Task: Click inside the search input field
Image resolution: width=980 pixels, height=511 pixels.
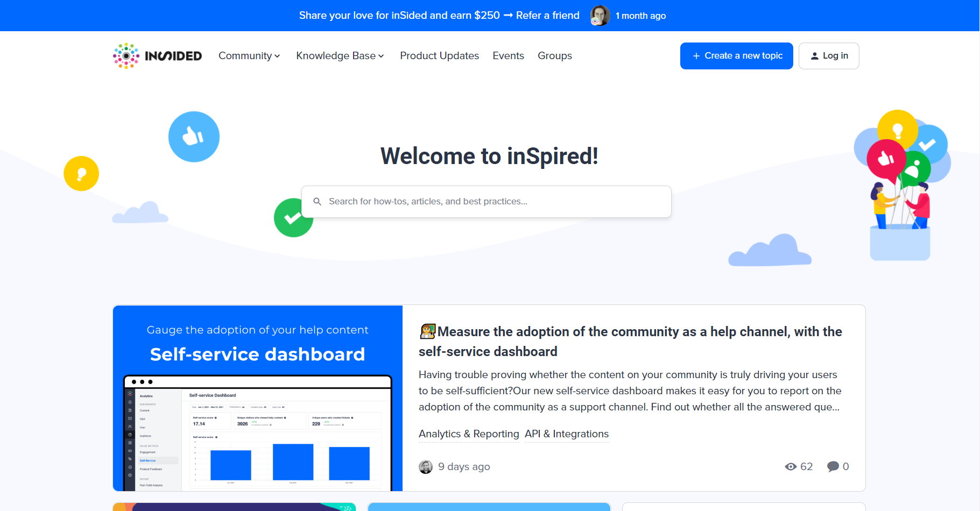Action: tap(484, 201)
